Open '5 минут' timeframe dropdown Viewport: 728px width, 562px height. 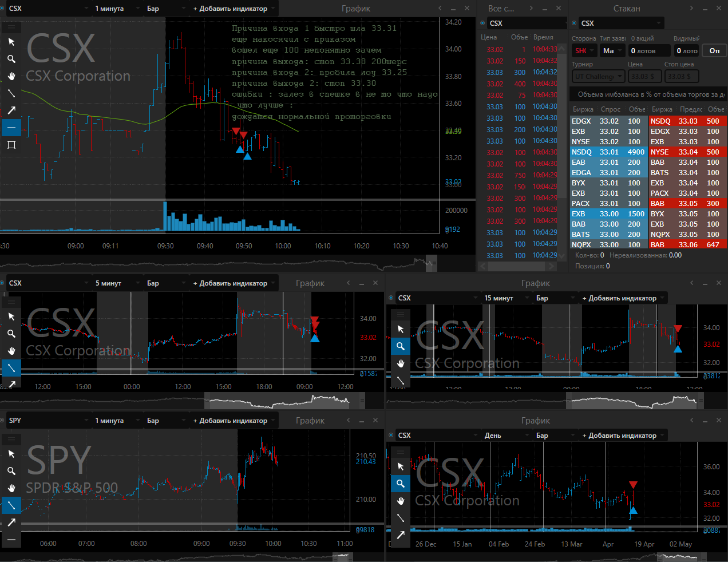click(117, 283)
